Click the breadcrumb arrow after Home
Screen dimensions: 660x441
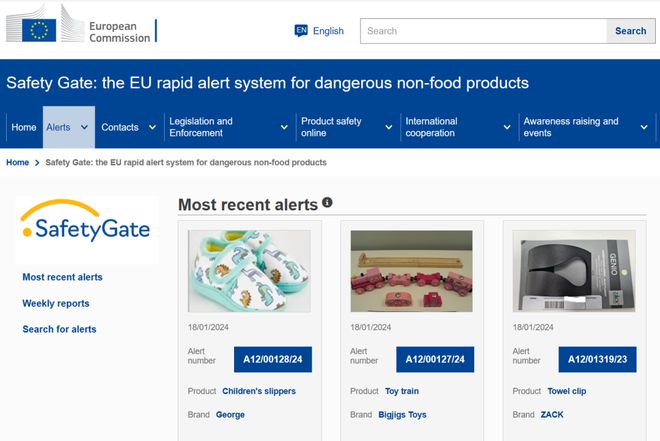(37, 163)
